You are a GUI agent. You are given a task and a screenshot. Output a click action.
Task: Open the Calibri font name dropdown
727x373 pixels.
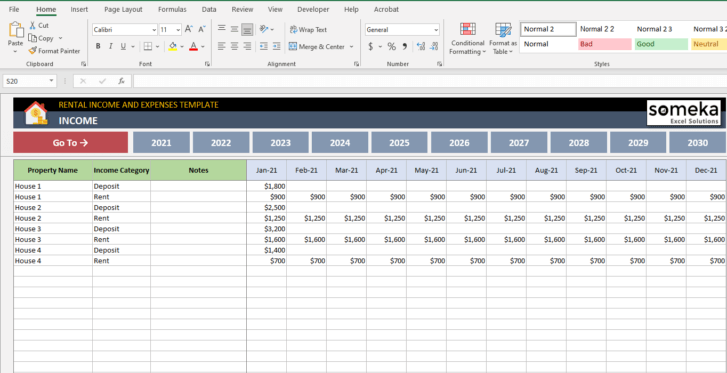[154, 30]
